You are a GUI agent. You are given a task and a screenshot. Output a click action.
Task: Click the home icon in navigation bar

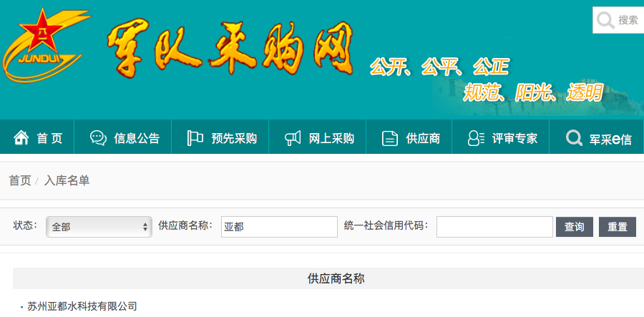tap(21, 138)
